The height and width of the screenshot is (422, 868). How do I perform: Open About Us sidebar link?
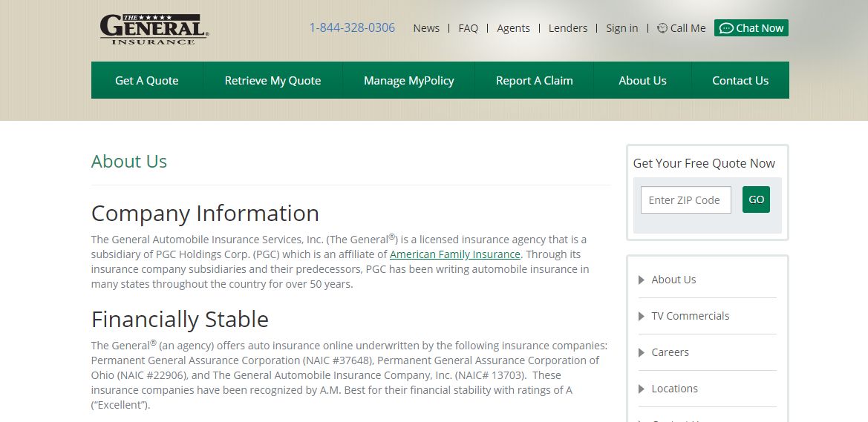pyautogui.click(x=673, y=280)
